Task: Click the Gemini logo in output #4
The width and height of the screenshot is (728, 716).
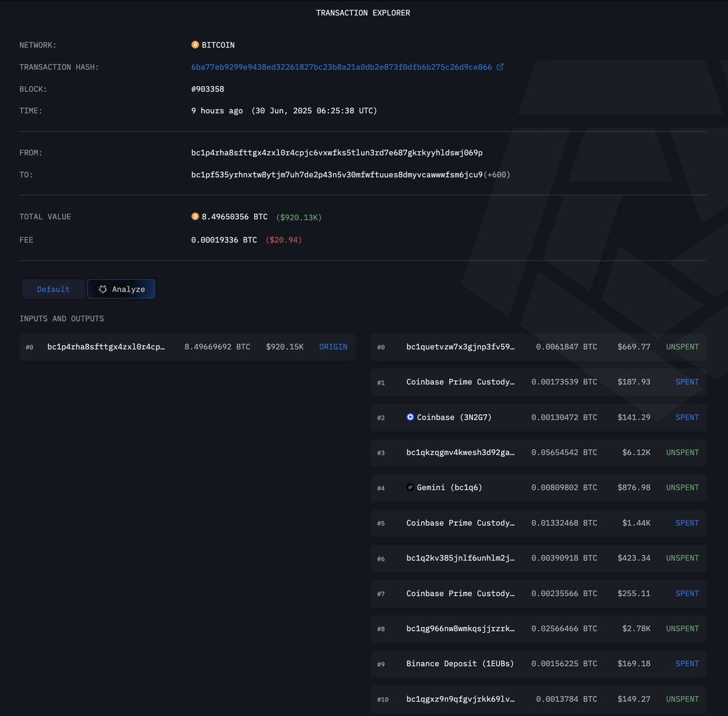Action: (x=410, y=487)
